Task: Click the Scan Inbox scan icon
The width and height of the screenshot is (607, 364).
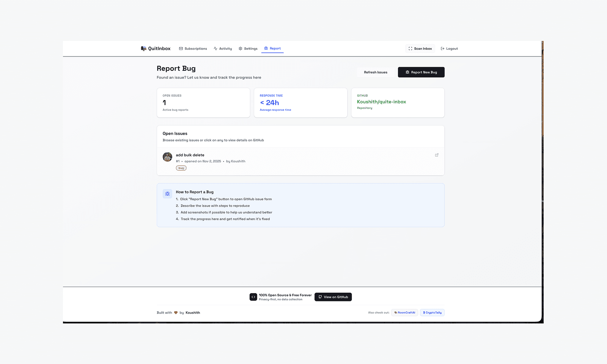Action: click(x=410, y=49)
